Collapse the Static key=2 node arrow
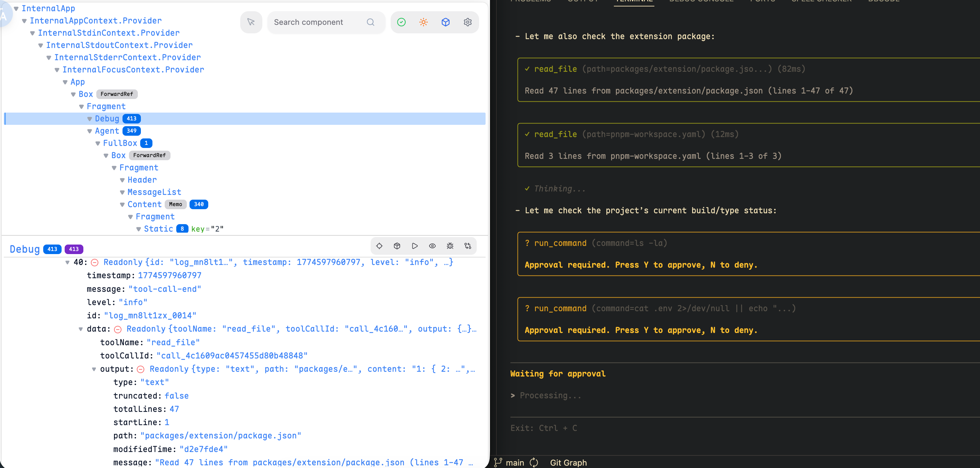The image size is (980, 468). pos(139,229)
